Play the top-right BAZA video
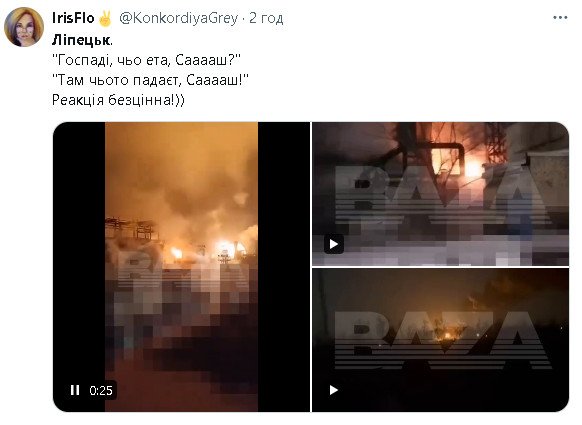The image size is (582, 425). (333, 244)
